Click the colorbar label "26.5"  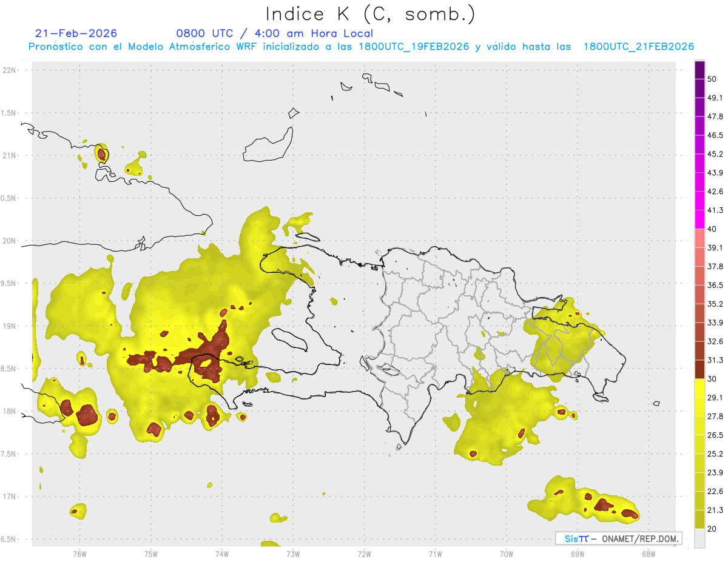tap(715, 435)
